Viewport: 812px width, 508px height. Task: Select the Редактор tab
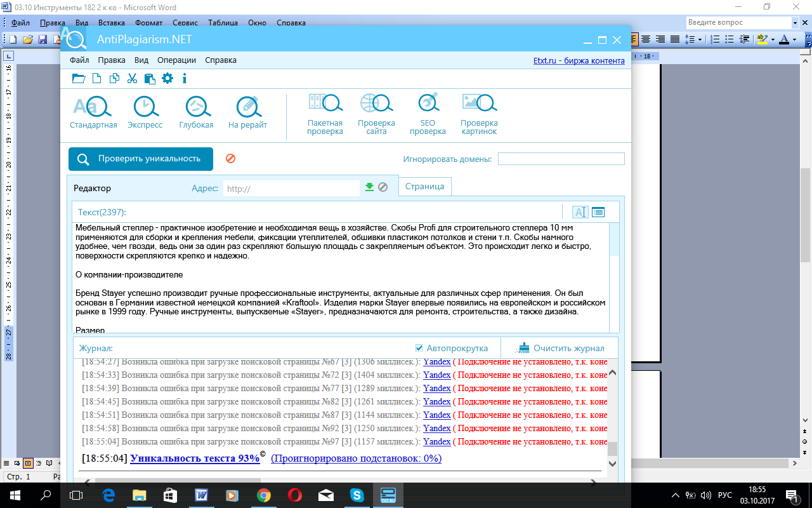(93, 189)
